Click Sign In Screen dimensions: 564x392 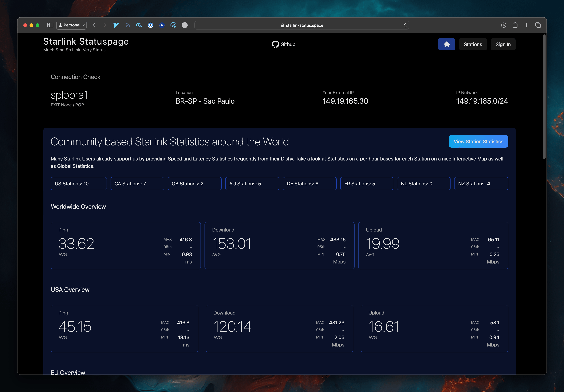point(503,44)
